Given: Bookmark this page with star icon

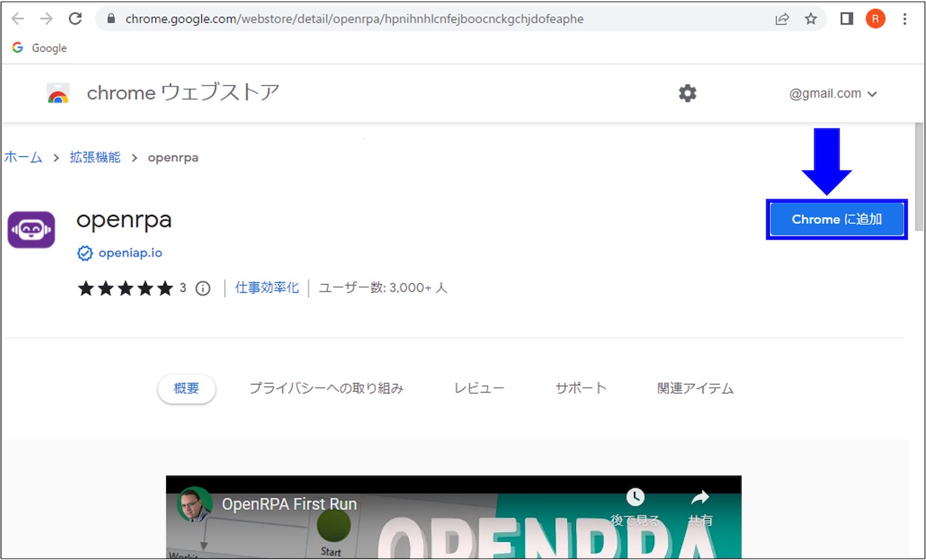Looking at the screenshot, I should click(811, 19).
